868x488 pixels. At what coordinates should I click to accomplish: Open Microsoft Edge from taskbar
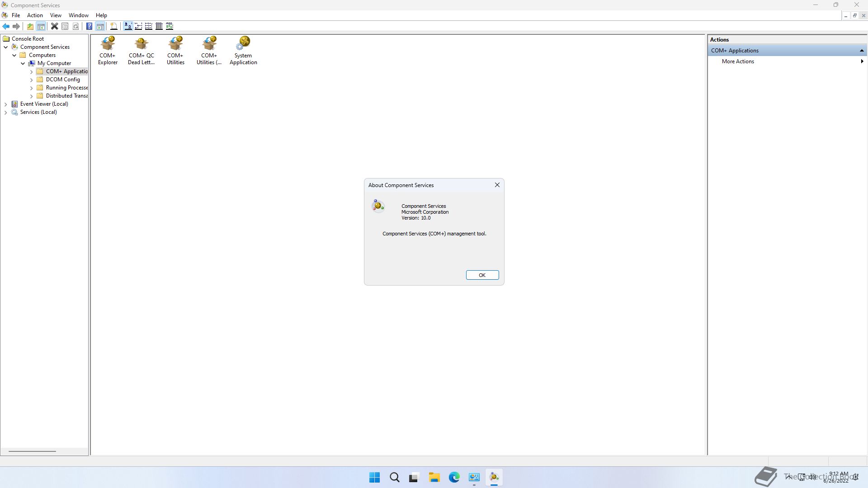(x=454, y=477)
